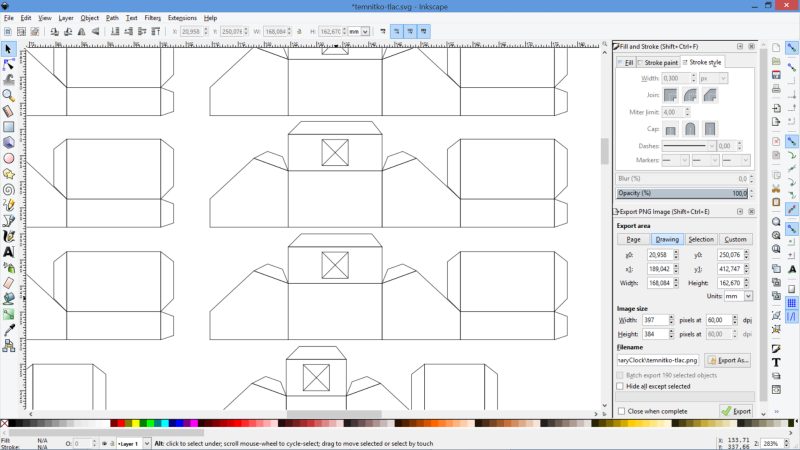Toggle Close when complete checkbox
This screenshot has height=450, width=800.
(x=621, y=411)
